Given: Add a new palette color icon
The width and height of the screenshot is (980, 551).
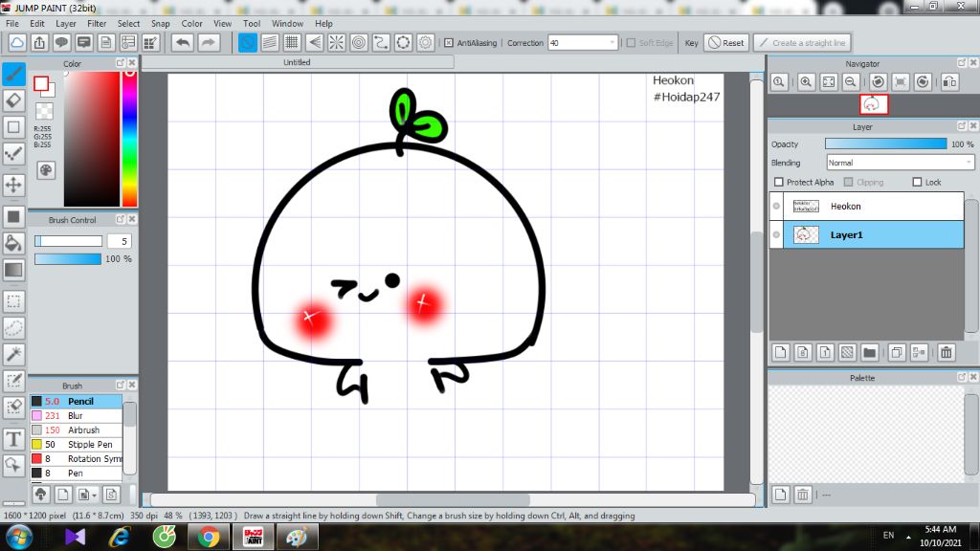Looking at the screenshot, I should (x=781, y=495).
